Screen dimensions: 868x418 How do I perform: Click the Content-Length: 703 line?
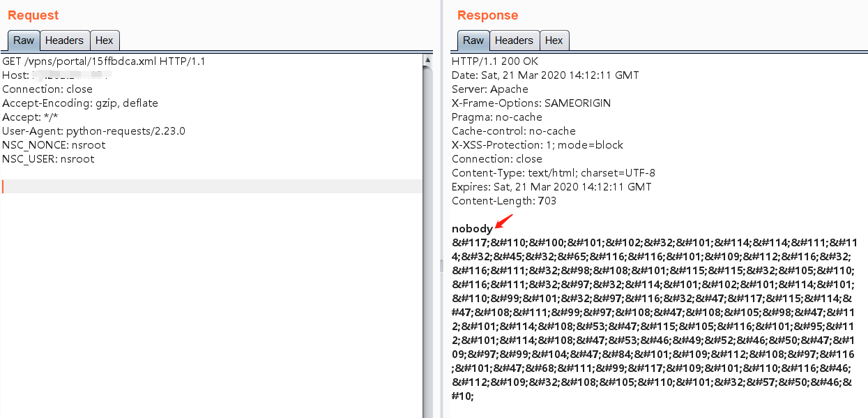pyautogui.click(x=504, y=201)
